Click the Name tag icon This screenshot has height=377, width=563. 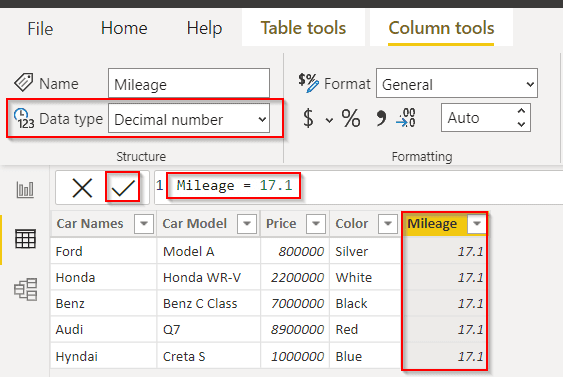24,82
